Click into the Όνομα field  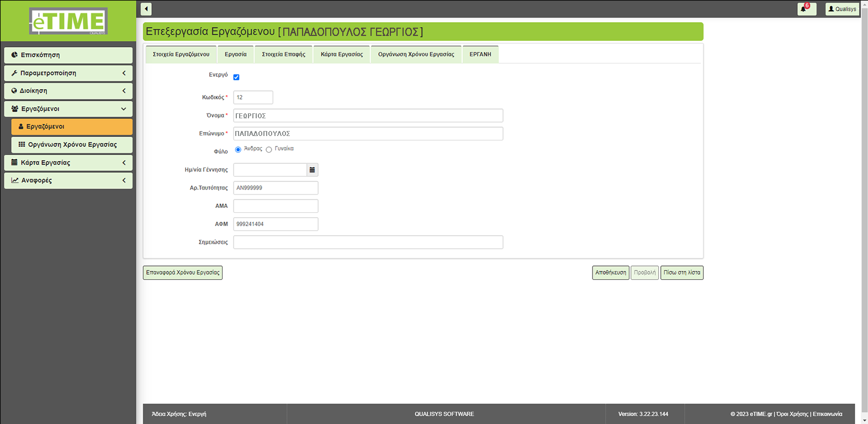tap(368, 116)
